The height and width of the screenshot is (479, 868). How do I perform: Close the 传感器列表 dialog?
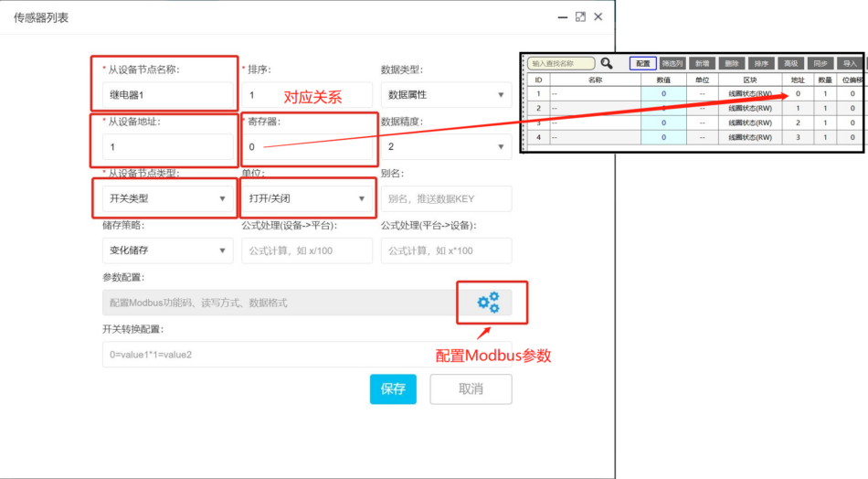(x=598, y=17)
